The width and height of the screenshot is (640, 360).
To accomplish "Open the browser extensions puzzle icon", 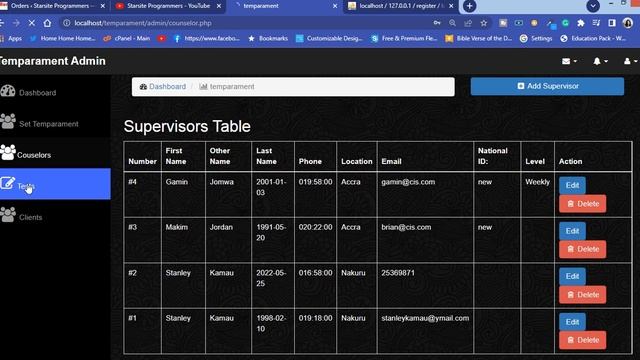I will click(581, 23).
